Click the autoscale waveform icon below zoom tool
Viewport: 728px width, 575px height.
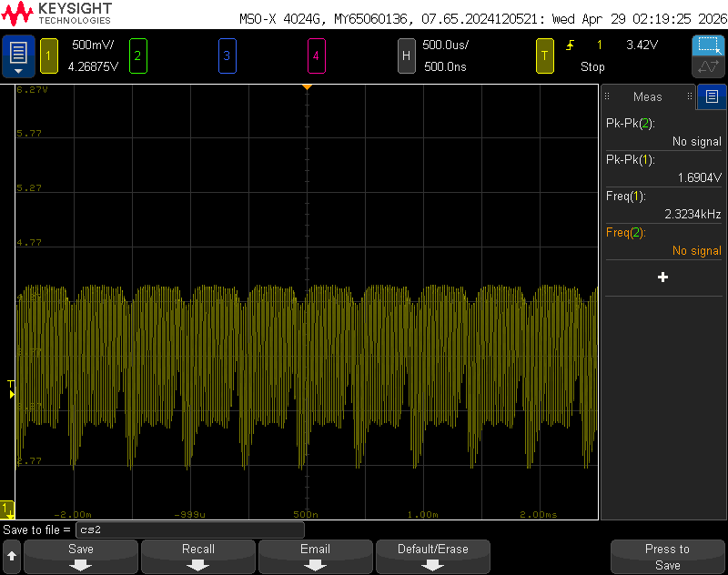[x=708, y=66]
